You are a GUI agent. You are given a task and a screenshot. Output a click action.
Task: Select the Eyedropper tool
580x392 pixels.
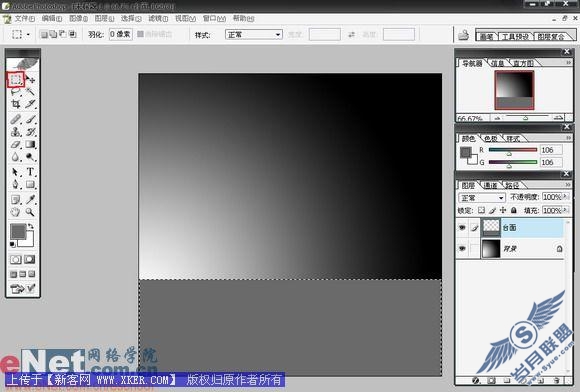(x=30, y=200)
